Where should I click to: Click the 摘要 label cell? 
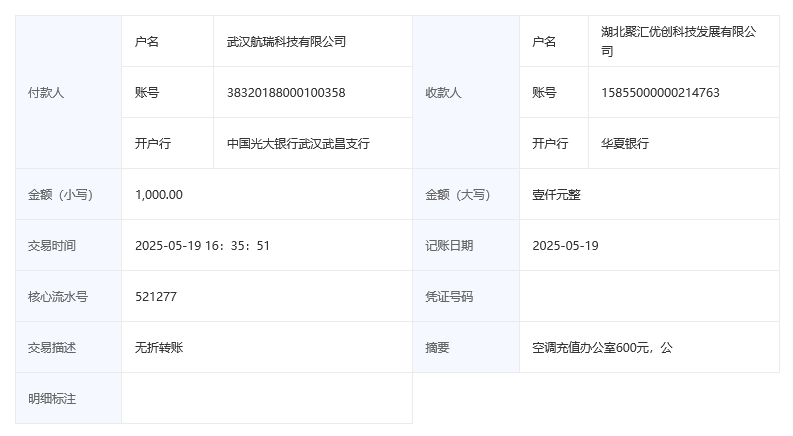(437, 348)
